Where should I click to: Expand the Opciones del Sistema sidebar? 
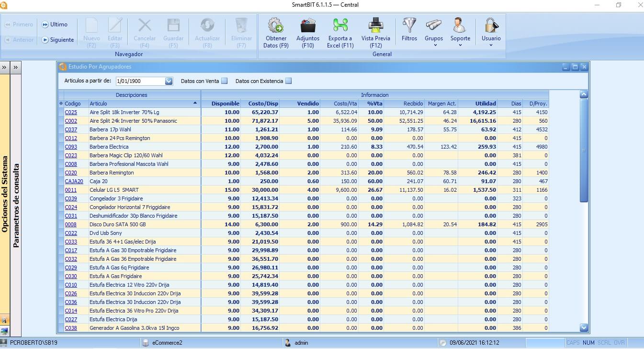pos(4,68)
